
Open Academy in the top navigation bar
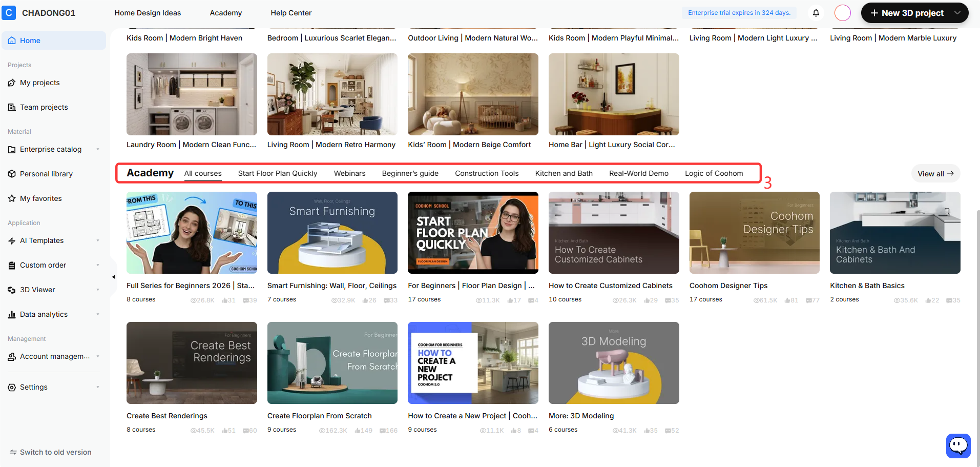[226, 13]
